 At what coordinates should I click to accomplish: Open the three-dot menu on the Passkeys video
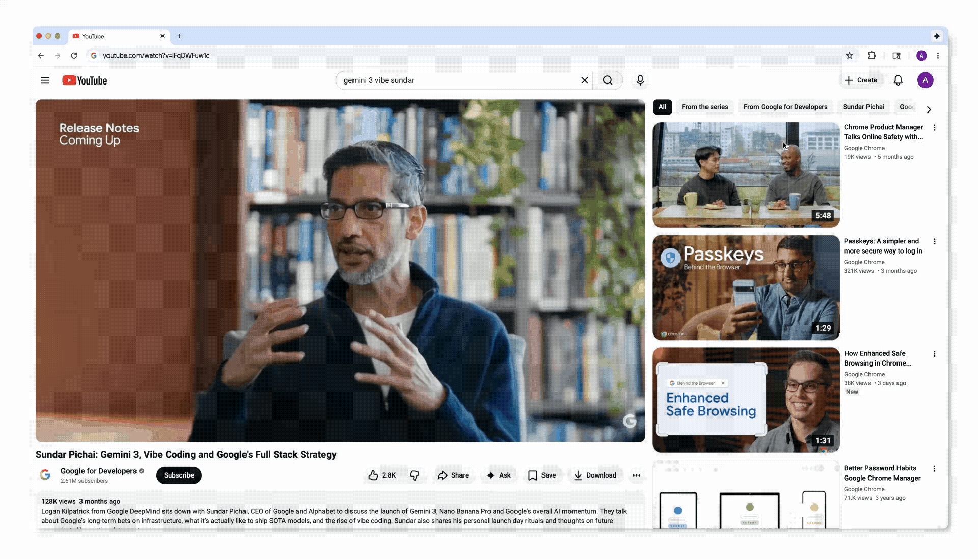tap(935, 241)
